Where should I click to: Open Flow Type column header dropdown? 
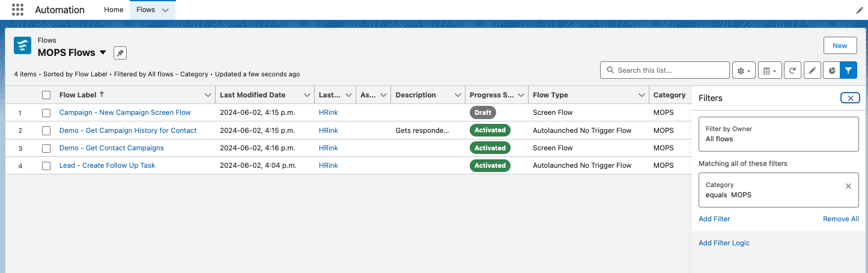(x=640, y=95)
